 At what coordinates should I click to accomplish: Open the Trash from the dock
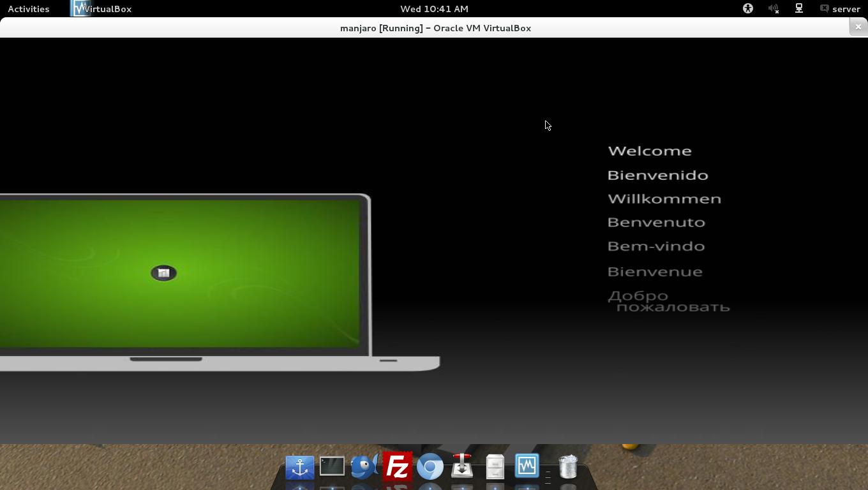point(567,466)
